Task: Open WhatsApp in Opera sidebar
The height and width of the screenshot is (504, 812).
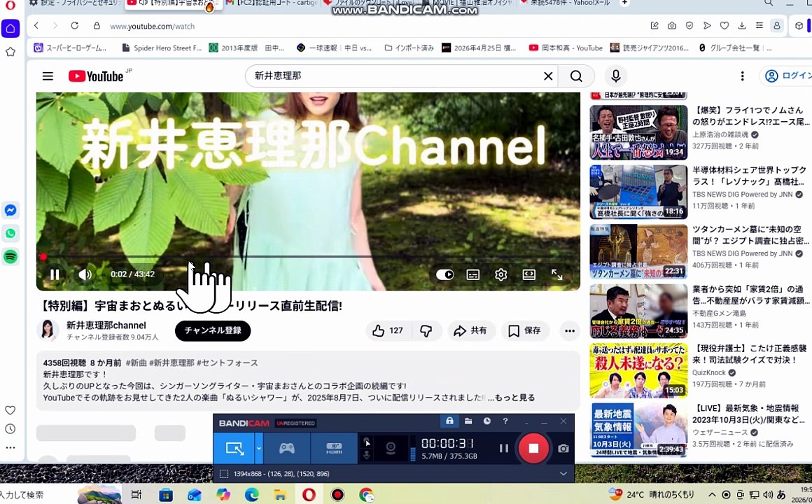Action: pyautogui.click(x=10, y=234)
